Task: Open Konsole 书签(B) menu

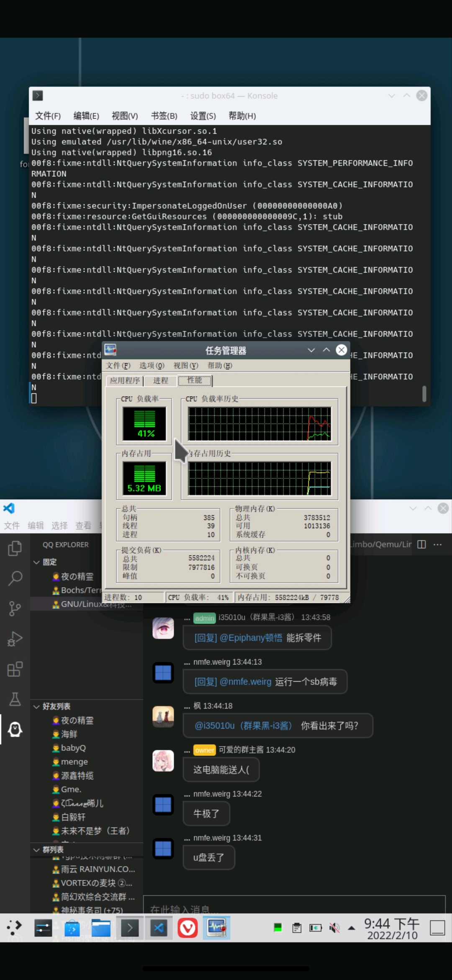Action: click(x=164, y=116)
